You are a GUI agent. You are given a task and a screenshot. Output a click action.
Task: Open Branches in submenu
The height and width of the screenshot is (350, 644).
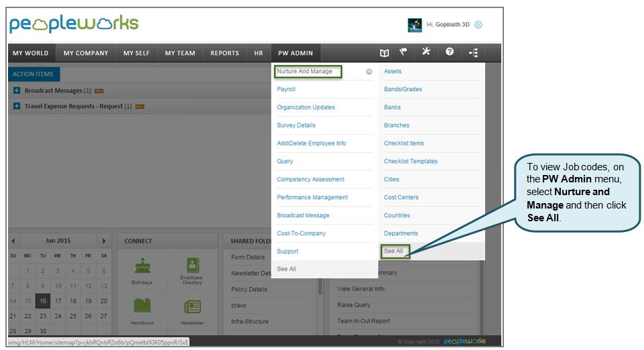pos(397,125)
